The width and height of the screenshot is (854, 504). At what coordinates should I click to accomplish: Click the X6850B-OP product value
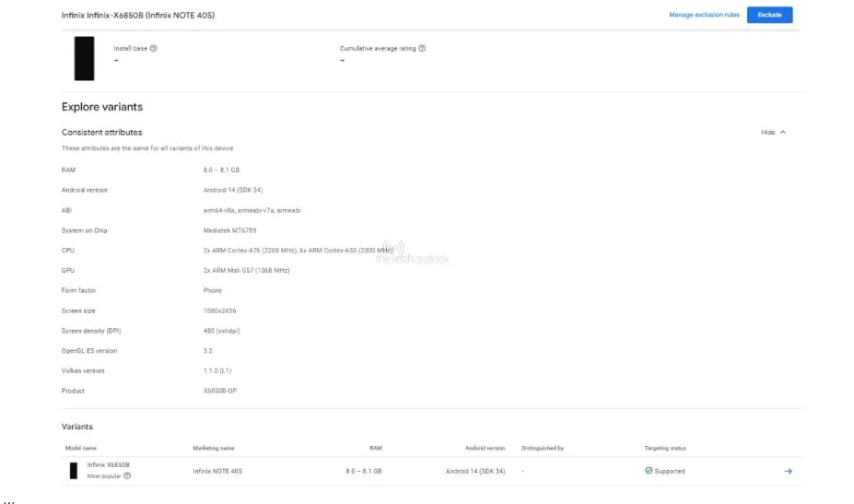[x=219, y=391]
